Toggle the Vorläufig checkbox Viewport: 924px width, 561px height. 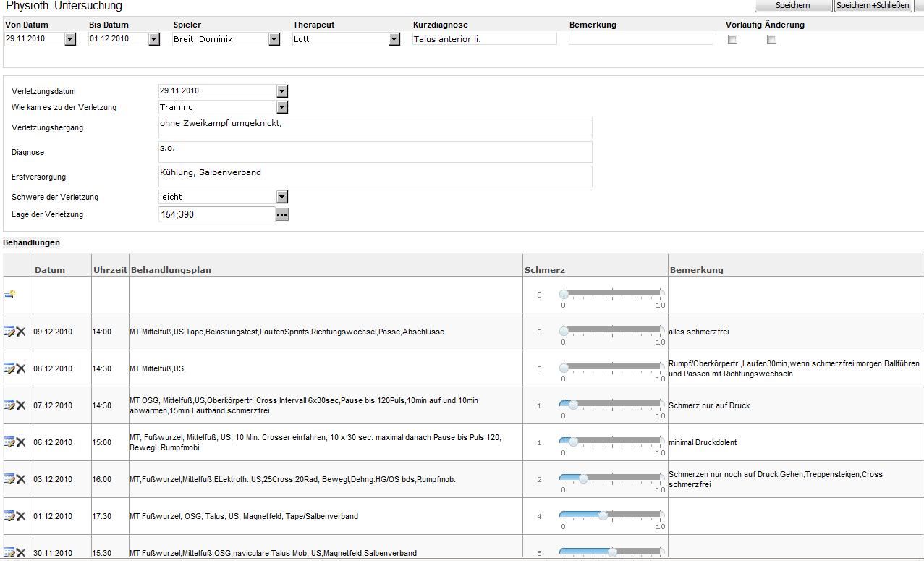pyautogui.click(x=732, y=40)
